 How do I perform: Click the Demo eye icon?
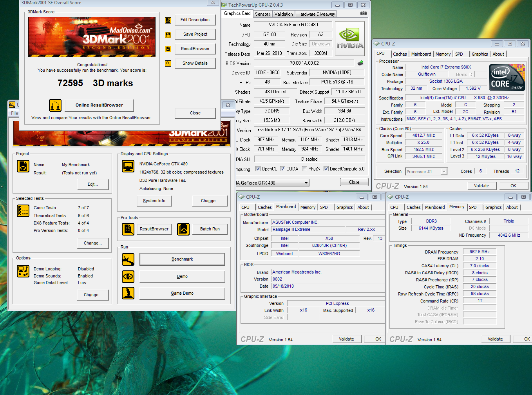click(128, 277)
